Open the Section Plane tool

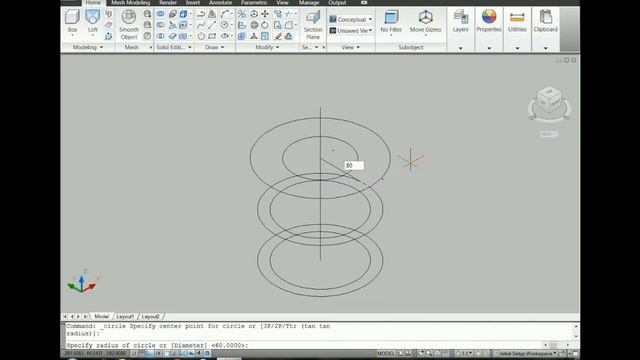(x=313, y=25)
